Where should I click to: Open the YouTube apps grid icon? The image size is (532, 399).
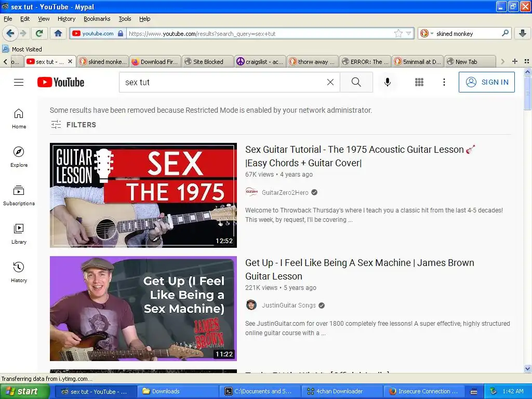tap(419, 82)
